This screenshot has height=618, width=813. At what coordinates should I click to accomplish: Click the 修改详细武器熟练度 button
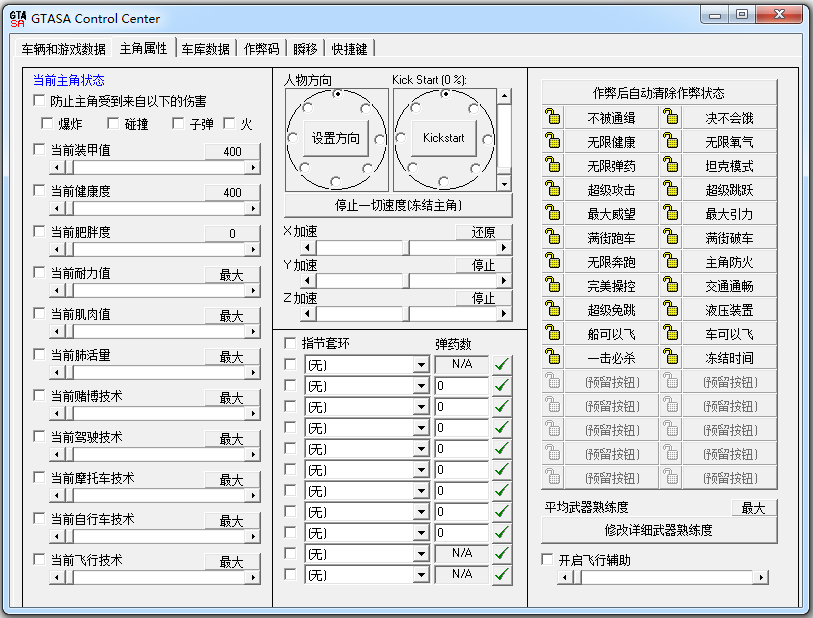(658, 530)
